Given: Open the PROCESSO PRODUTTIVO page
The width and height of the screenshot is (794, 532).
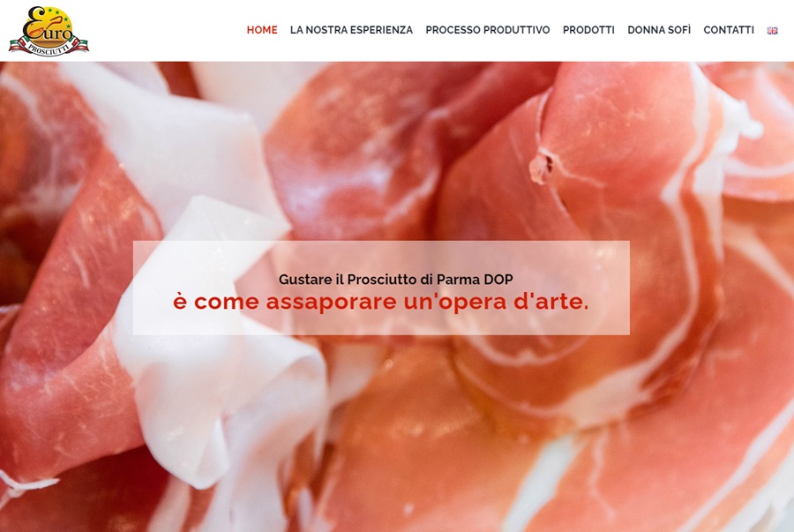Looking at the screenshot, I should click(x=488, y=30).
